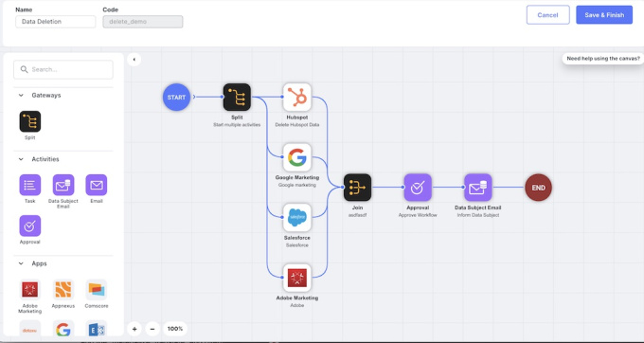Screen dimensions: 644x343
Task: Click the Approval activity in the sidebar
Action: click(x=30, y=226)
